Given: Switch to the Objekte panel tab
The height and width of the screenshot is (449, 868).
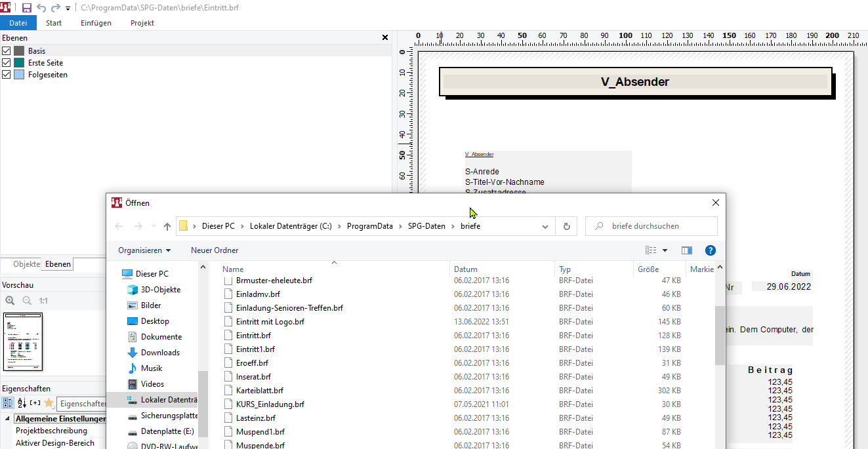Looking at the screenshot, I should click(26, 264).
